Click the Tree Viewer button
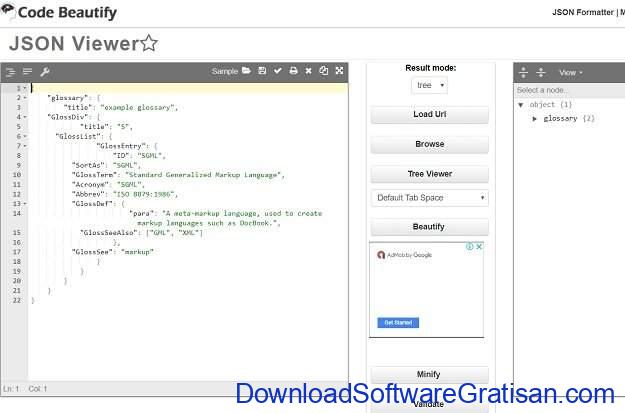 tap(430, 174)
